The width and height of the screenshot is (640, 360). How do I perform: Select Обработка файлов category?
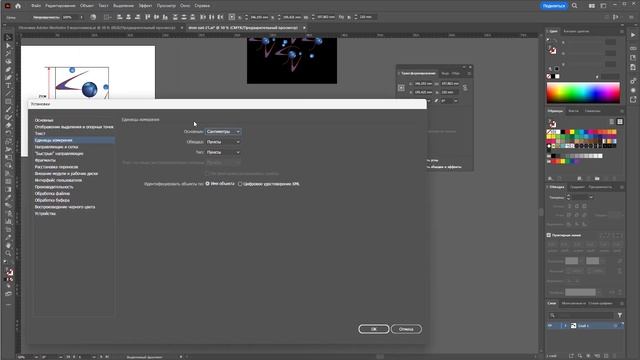point(52,193)
